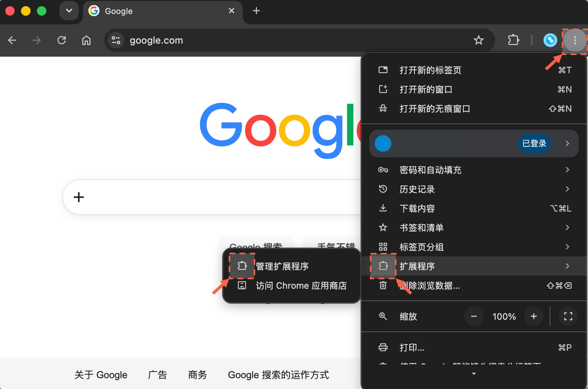
Task: Open the Chrome three-dot menu button
Action: click(x=575, y=40)
